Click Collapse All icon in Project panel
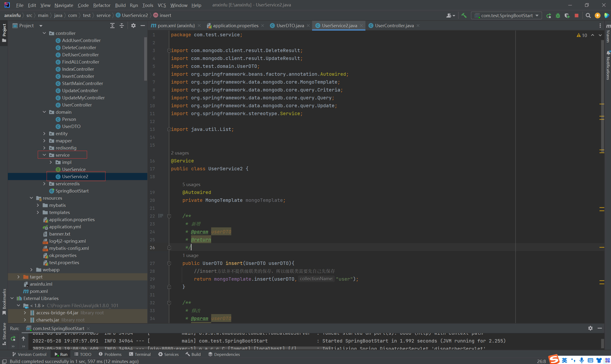 [121, 26]
